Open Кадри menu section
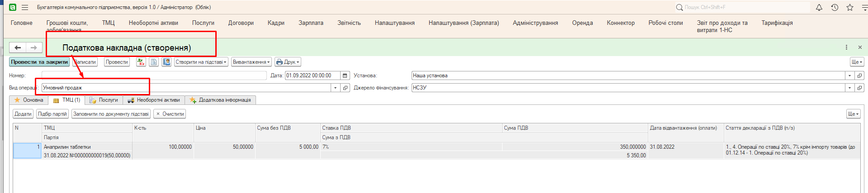Image resolution: width=868 pixels, height=193 pixels. pos(276,23)
